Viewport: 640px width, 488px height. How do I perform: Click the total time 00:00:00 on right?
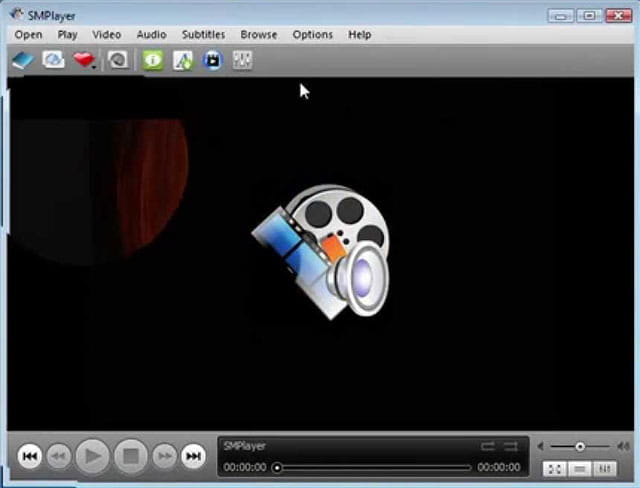pyautogui.click(x=499, y=467)
